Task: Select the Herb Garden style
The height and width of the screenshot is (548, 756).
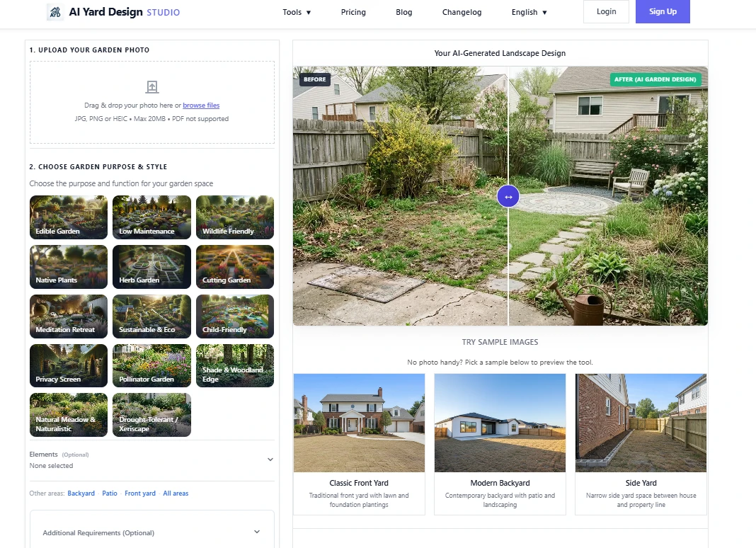Action: pos(152,267)
